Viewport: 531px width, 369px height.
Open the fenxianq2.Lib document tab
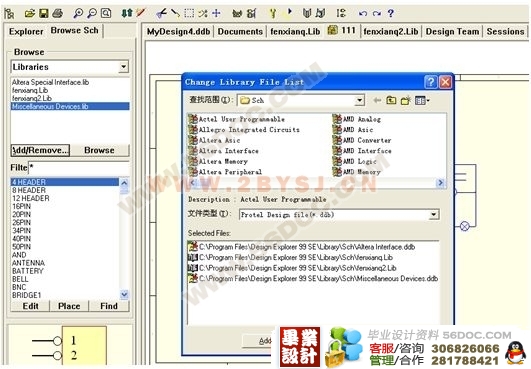click(390, 31)
